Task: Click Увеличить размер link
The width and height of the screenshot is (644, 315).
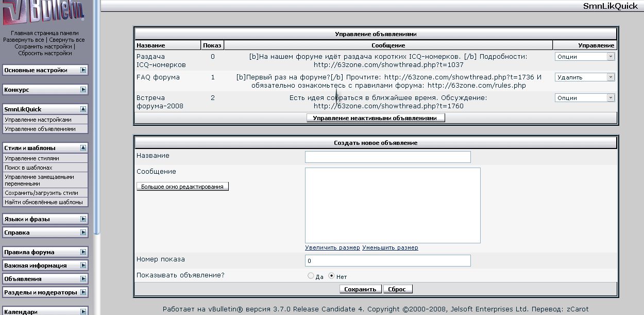Action: (x=332, y=247)
